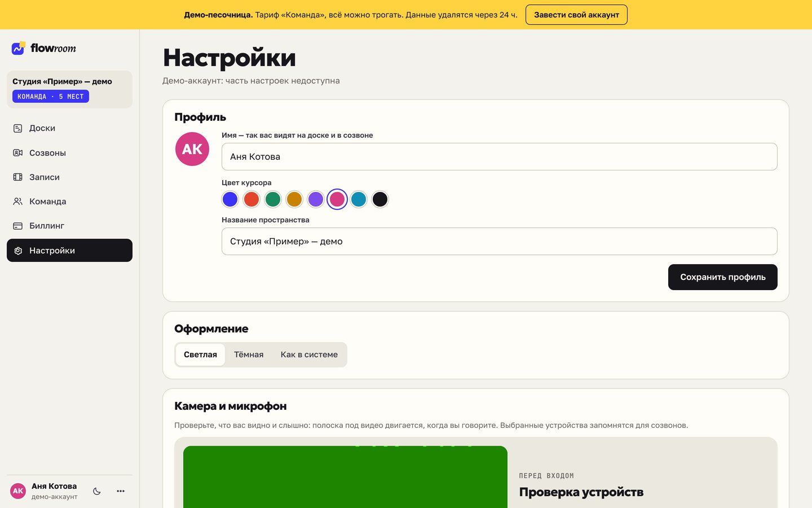Pick the orange cursor color

pyautogui.click(x=294, y=199)
